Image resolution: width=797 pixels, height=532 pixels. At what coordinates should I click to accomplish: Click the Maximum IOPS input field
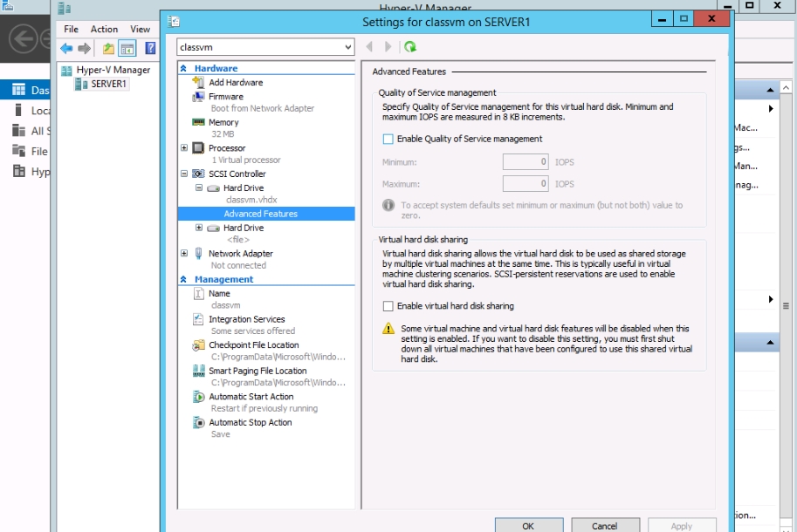(x=525, y=184)
